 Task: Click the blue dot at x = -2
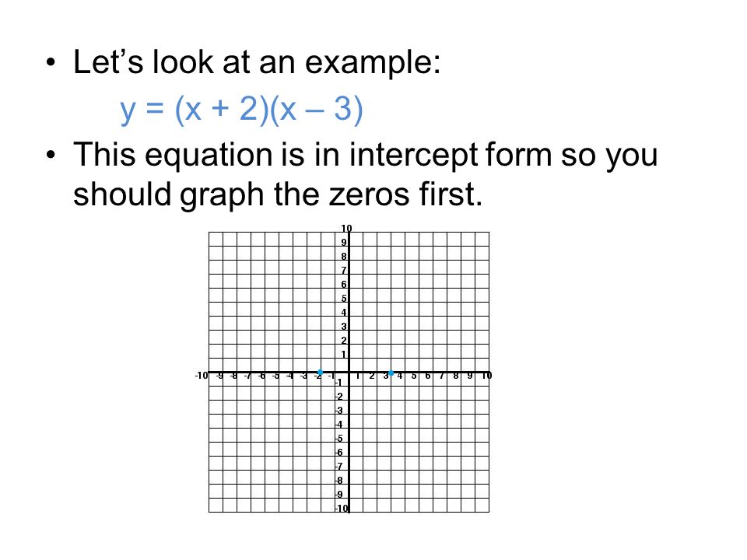tap(320, 372)
